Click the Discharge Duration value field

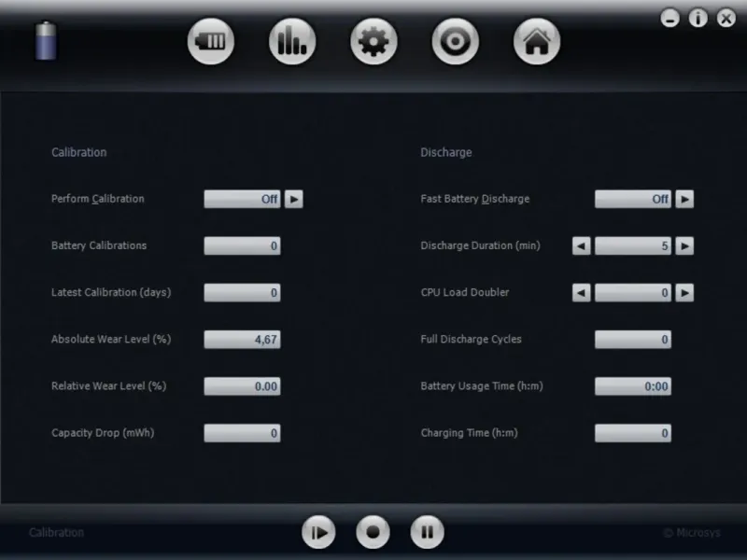[633, 245]
